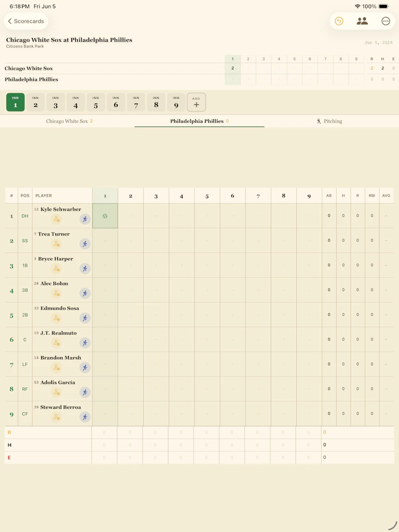399x532 pixels.
Task: Select Adolis García player name
Action: (58, 382)
